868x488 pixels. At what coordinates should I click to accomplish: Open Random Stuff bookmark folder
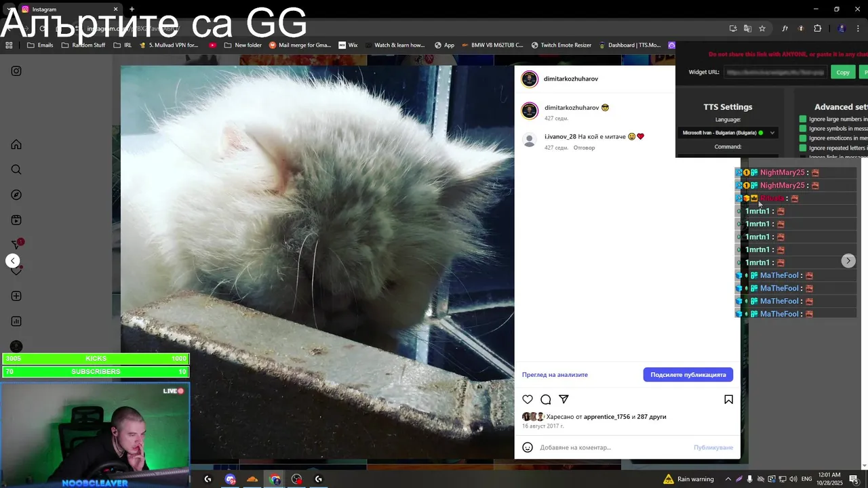[83, 45]
